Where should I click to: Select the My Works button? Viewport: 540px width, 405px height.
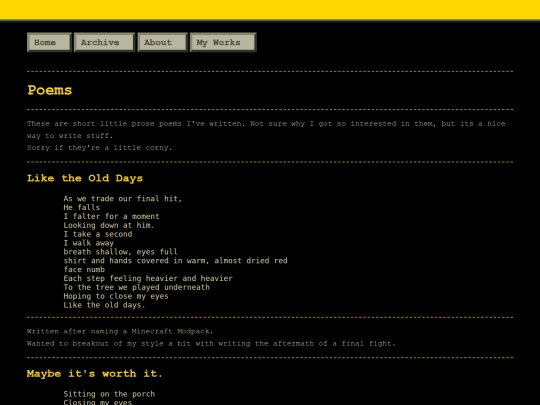click(x=223, y=42)
